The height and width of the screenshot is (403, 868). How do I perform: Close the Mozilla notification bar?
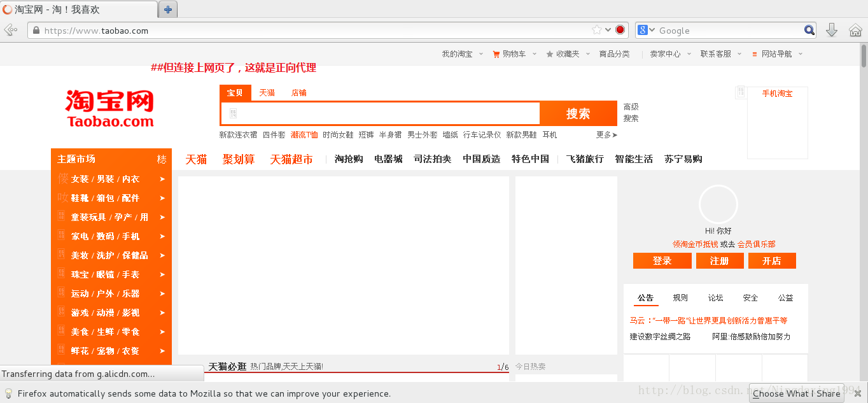tap(857, 393)
